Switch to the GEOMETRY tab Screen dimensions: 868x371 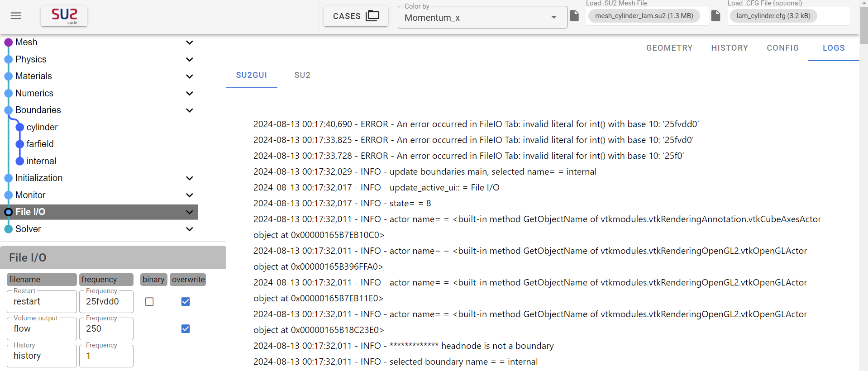point(669,48)
